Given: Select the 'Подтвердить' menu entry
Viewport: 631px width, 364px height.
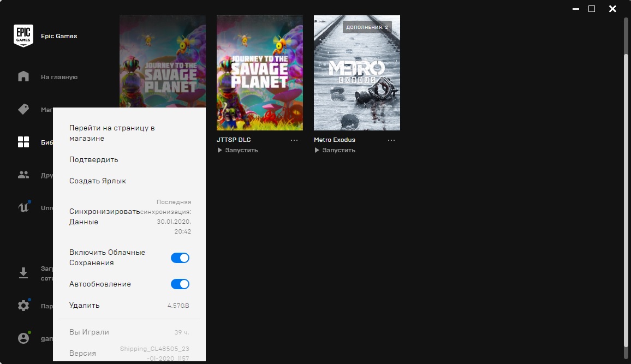Looking at the screenshot, I should (x=94, y=160).
